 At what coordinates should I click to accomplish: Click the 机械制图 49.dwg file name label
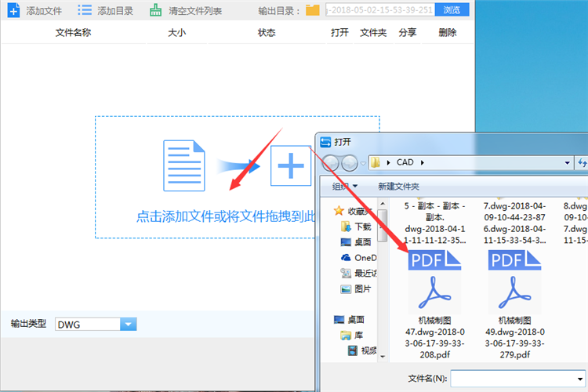pyautogui.click(x=514, y=338)
